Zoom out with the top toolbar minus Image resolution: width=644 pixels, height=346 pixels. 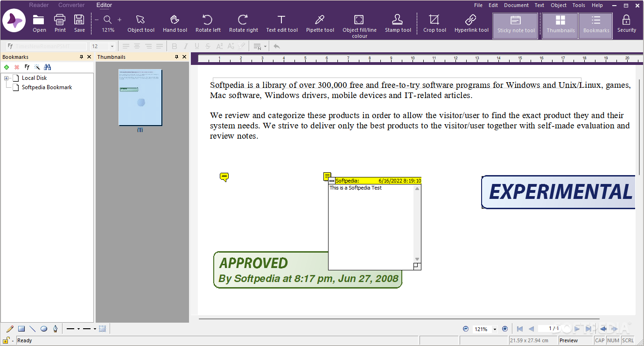pyautogui.click(x=97, y=20)
